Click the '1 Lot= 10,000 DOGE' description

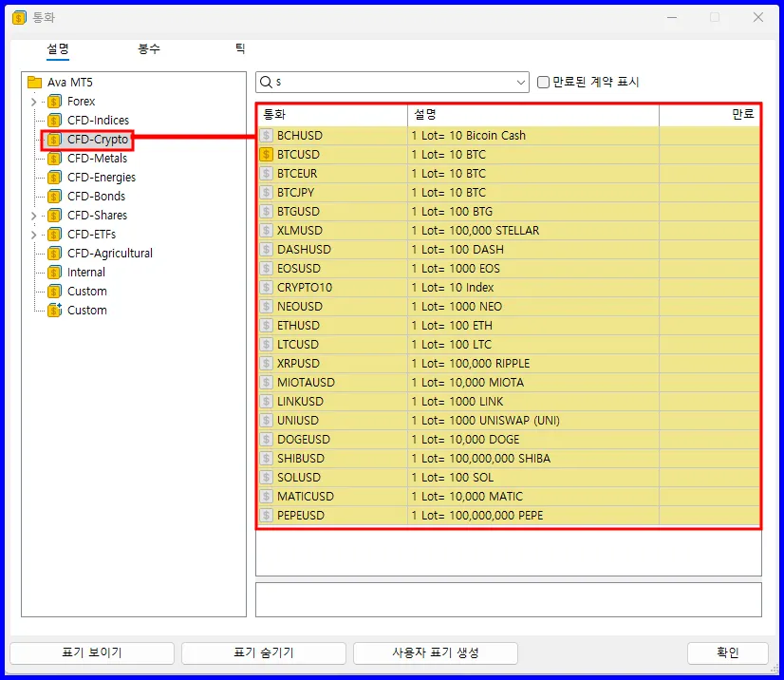[x=465, y=440]
